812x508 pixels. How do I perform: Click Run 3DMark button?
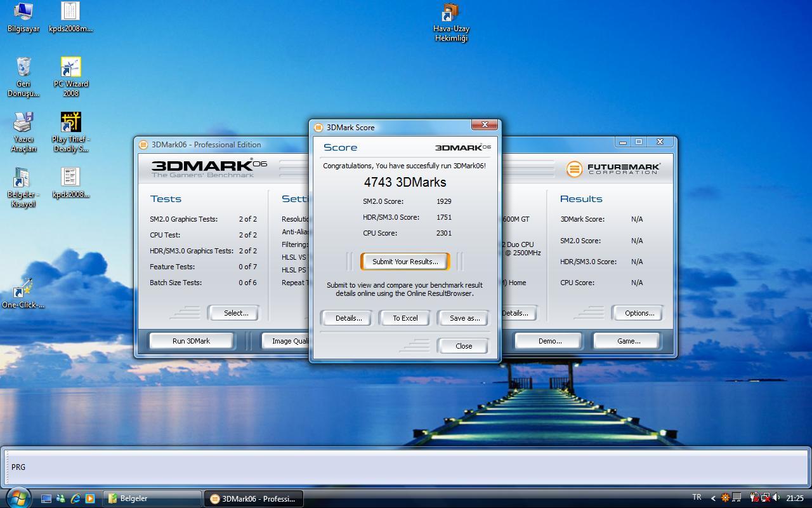(x=191, y=341)
